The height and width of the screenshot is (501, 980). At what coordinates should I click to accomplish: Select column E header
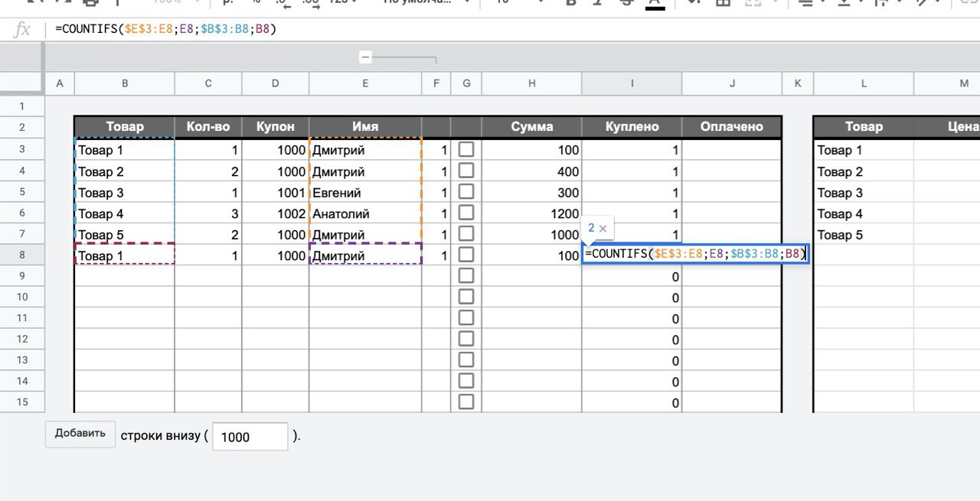click(x=365, y=83)
